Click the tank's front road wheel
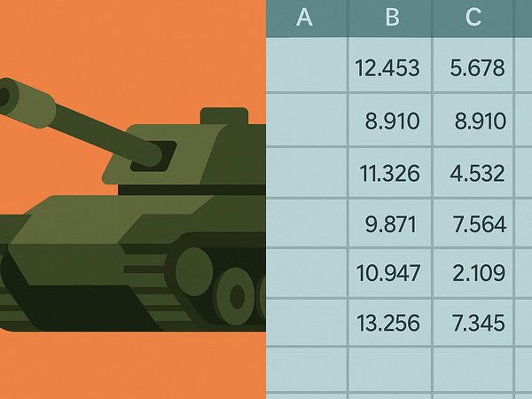 click(194, 271)
